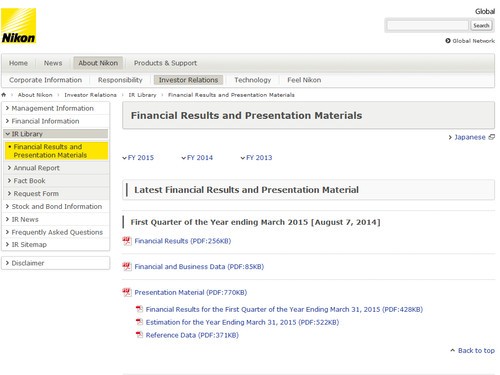Click the PDF icon beside Financial Results (PDF:256KB)
500x375 pixels.
click(x=127, y=241)
